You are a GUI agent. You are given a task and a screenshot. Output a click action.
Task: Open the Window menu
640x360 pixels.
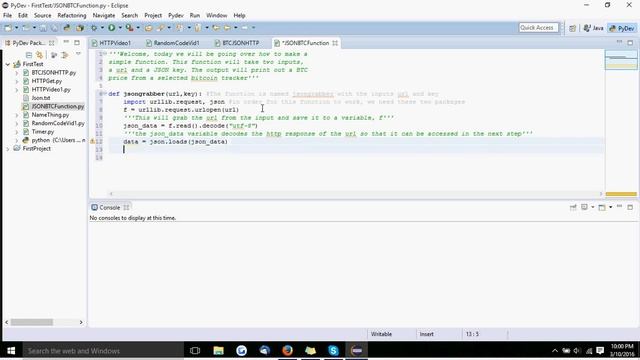click(216, 16)
